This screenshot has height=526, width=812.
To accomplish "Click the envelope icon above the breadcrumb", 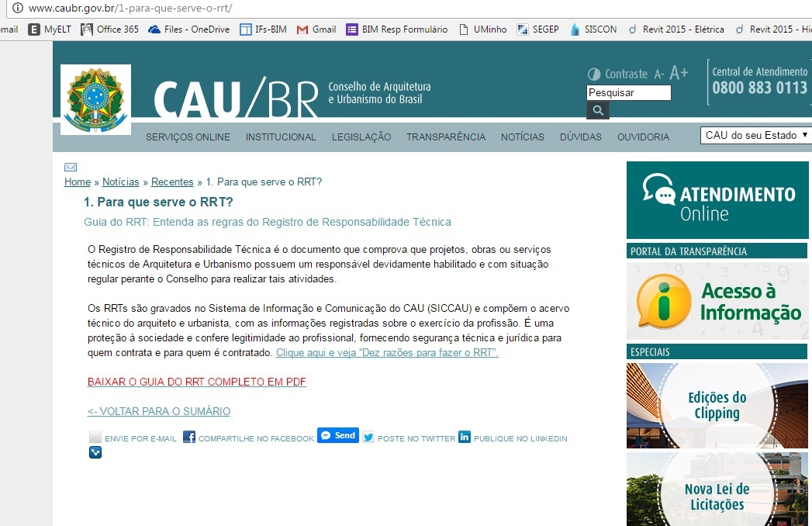I will [71, 167].
